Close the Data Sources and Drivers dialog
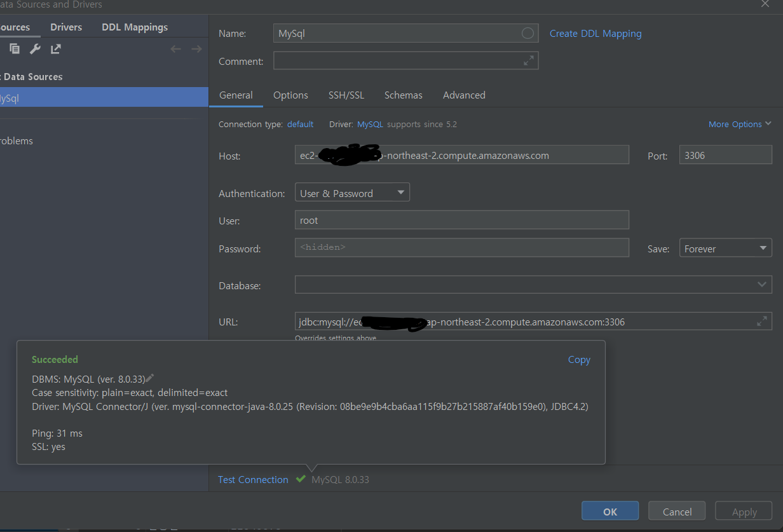This screenshot has width=783, height=532. click(x=765, y=4)
